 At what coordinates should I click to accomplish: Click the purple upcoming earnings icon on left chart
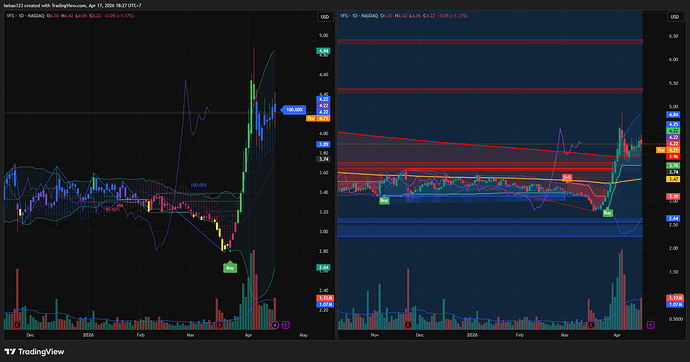(286, 325)
